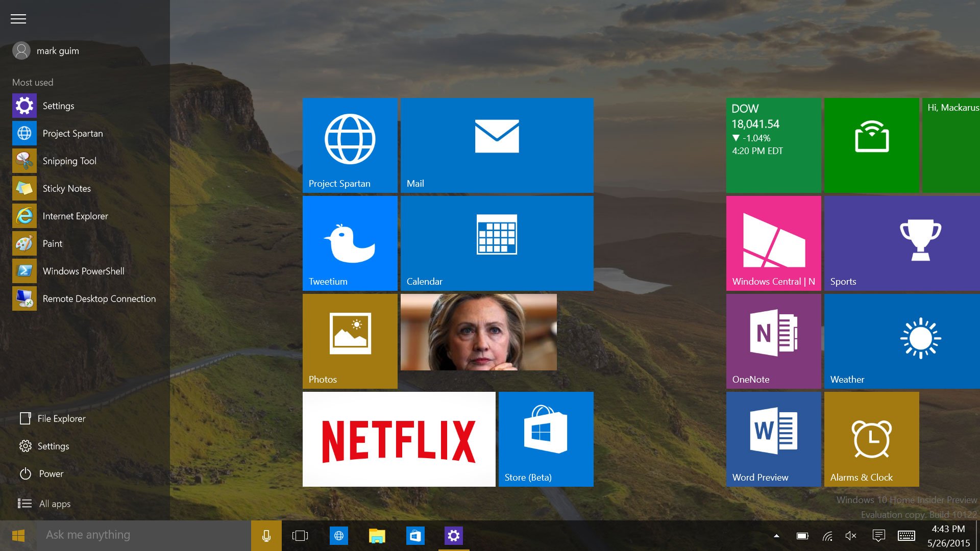Open Windows Central tile
980x551 pixels.
point(774,243)
